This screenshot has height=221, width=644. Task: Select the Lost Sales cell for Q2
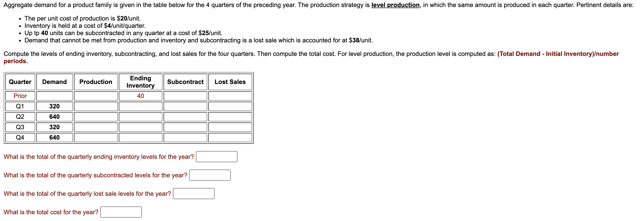coord(230,116)
